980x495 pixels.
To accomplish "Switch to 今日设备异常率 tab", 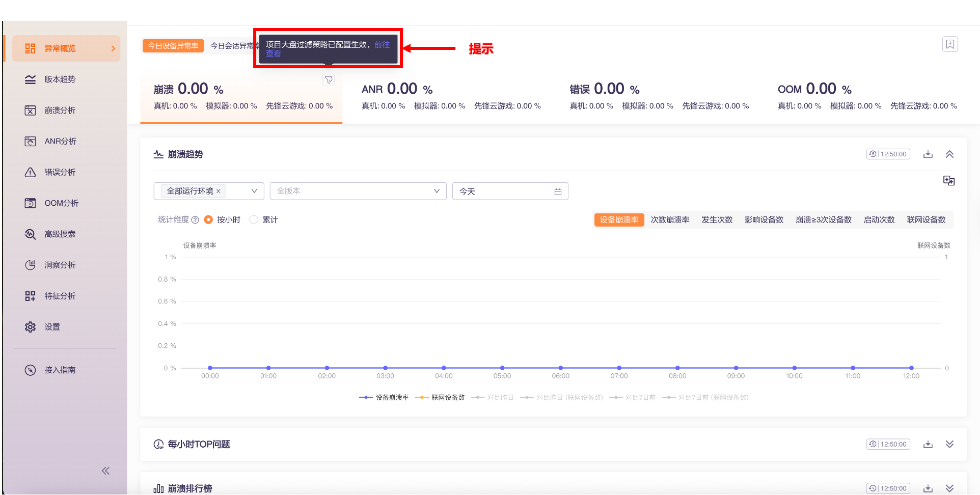I will point(173,46).
